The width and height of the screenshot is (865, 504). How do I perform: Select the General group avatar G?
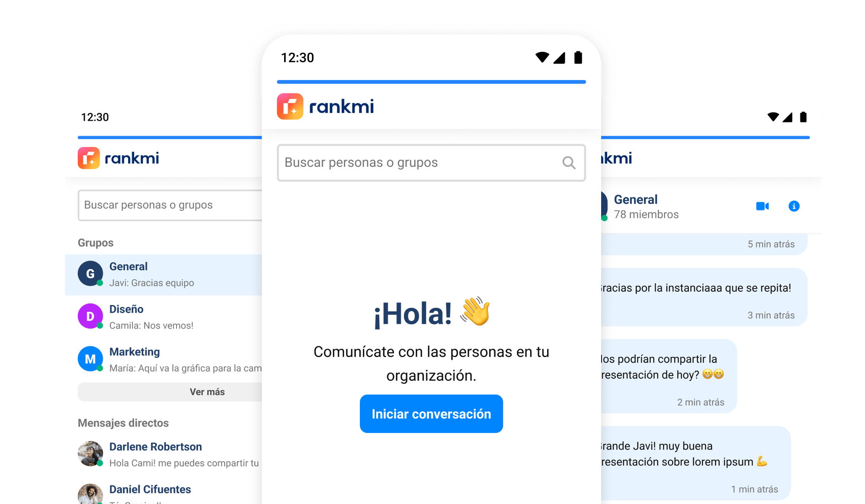pos(90,273)
